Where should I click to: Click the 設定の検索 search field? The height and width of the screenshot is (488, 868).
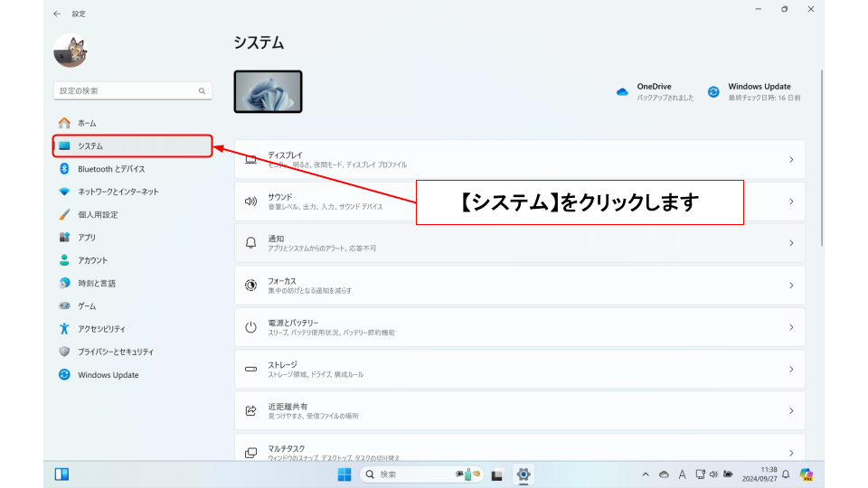(127, 91)
